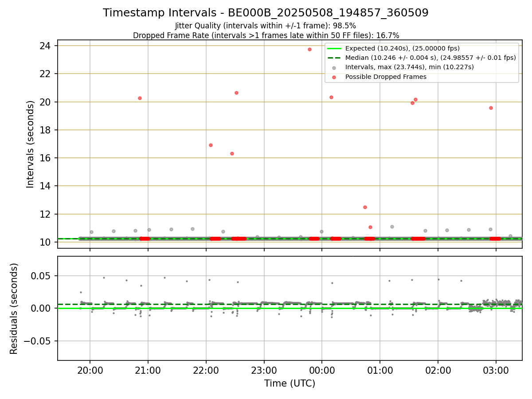This screenshot has width=532, height=399.
Task: Click the dashed dark-green line sample in the legend
Action: click(x=335, y=58)
